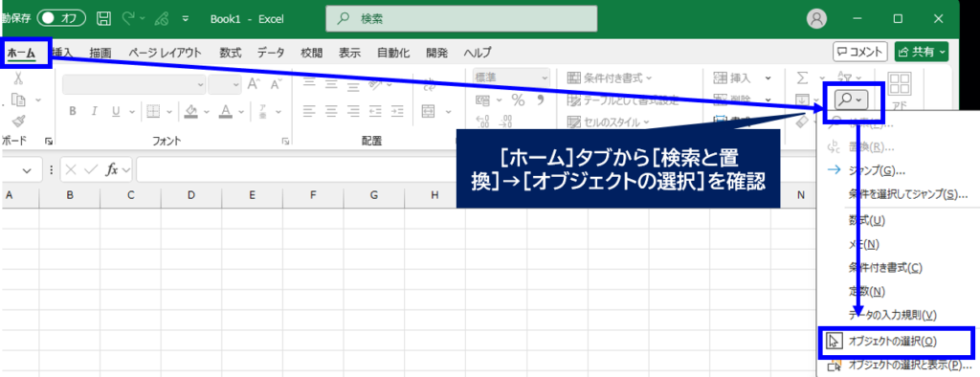Click the Percent Style icon

click(x=518, y=100)
